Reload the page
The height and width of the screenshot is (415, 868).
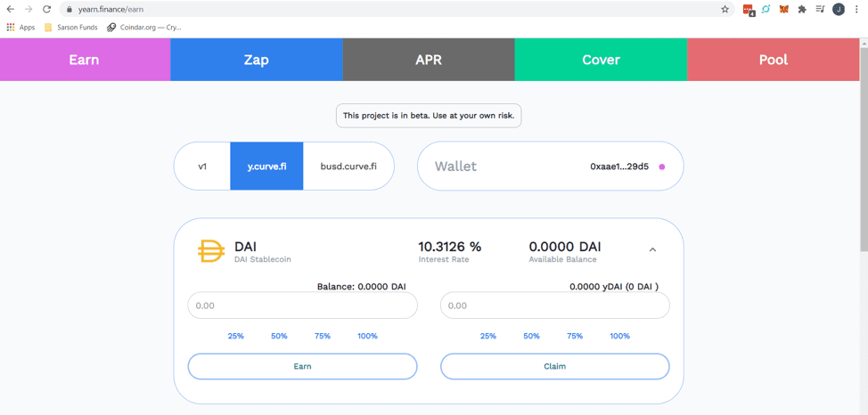46,9
